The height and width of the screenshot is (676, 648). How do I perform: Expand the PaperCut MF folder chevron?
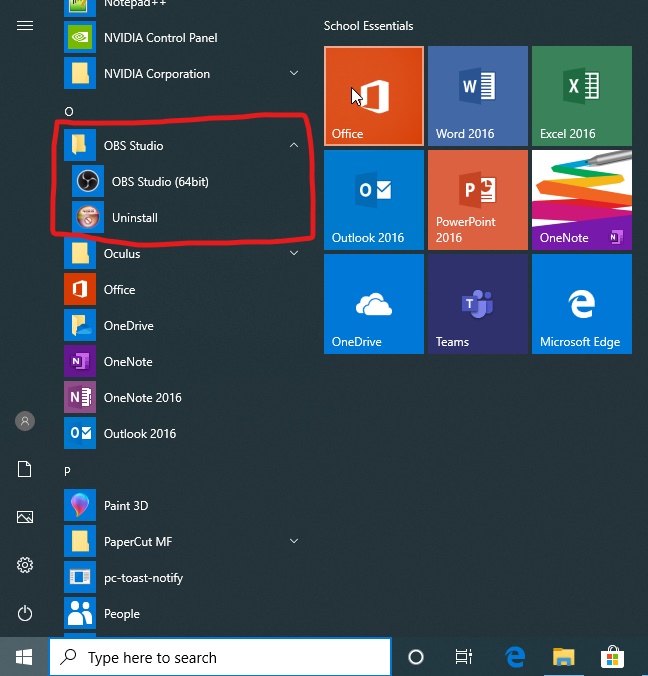[x=294, y=541]
